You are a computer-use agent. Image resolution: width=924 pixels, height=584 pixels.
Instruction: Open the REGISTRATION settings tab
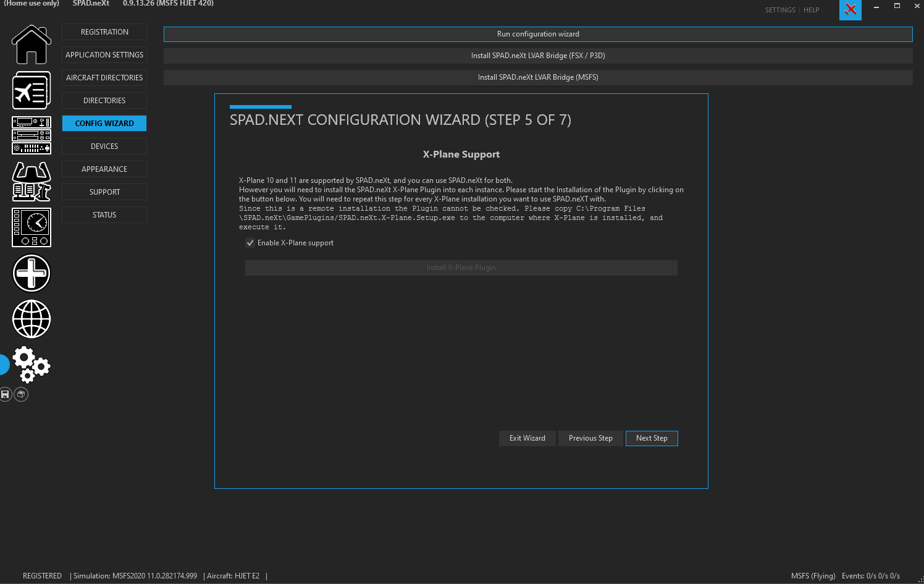click(104, 32)
